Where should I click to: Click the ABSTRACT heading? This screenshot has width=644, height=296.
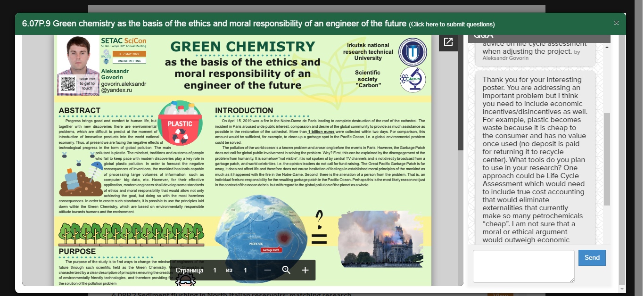point(80,110)
